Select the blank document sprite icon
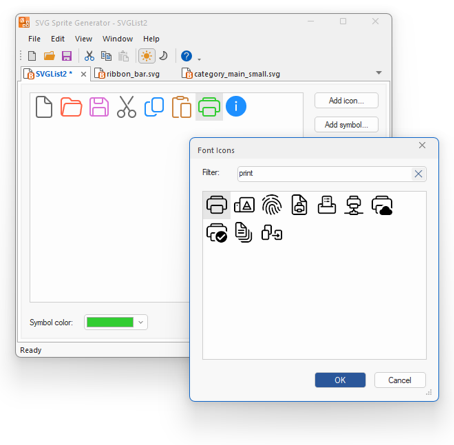 coord(44,107)
